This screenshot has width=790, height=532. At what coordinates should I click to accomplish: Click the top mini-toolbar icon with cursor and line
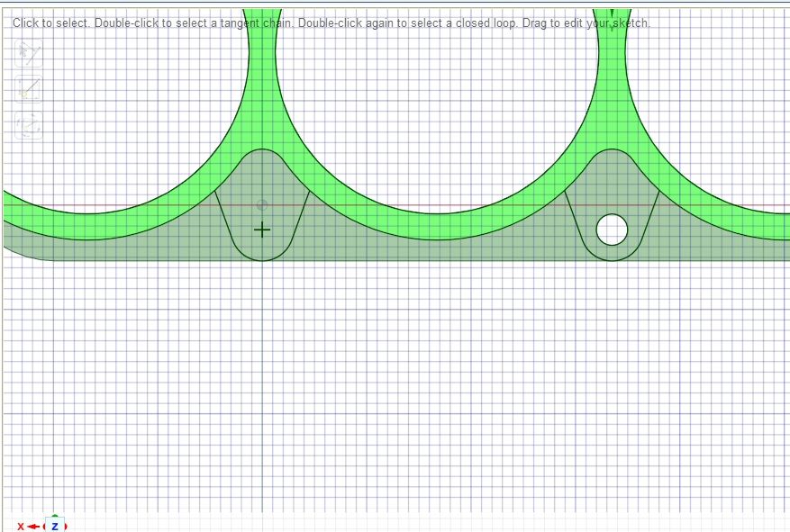(x=29, y=53)
